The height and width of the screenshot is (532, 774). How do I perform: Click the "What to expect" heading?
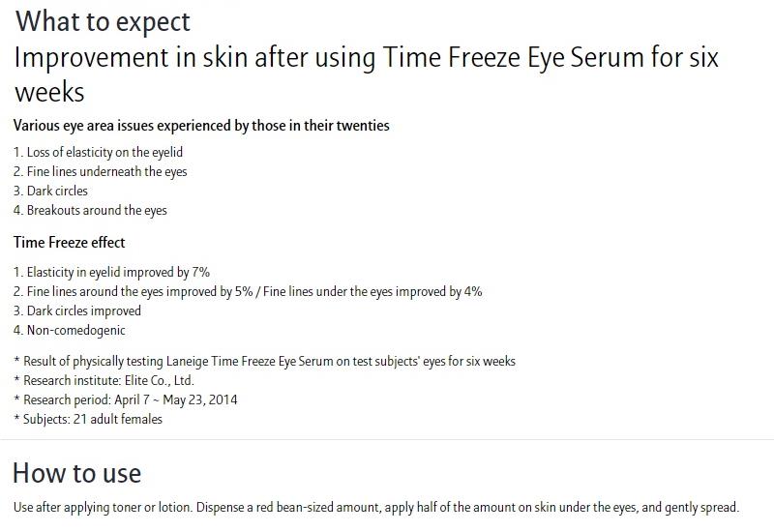pos(103,21)
